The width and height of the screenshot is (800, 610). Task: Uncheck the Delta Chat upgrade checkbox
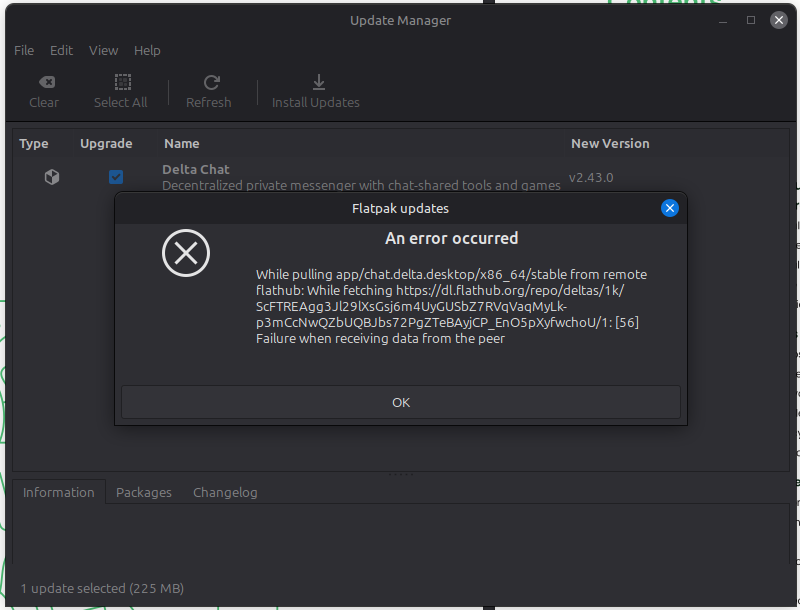pos(116,177)
